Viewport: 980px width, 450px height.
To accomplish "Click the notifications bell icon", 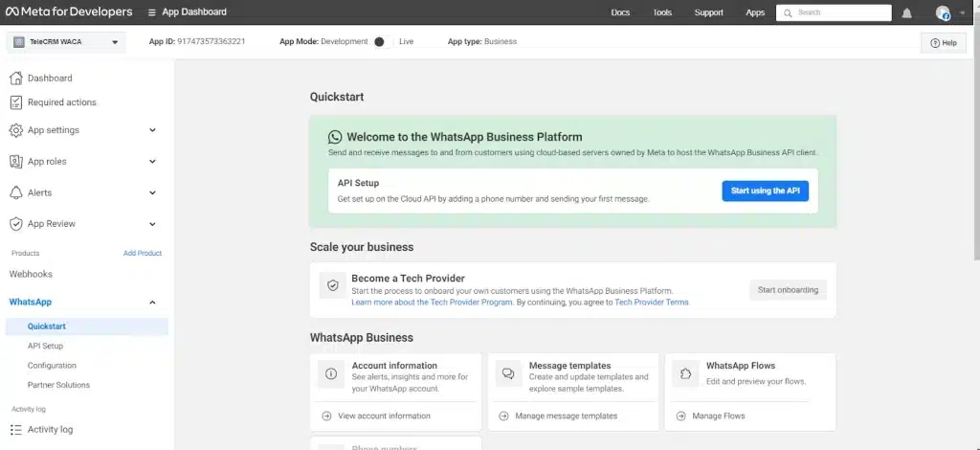I will click(906, 12).
